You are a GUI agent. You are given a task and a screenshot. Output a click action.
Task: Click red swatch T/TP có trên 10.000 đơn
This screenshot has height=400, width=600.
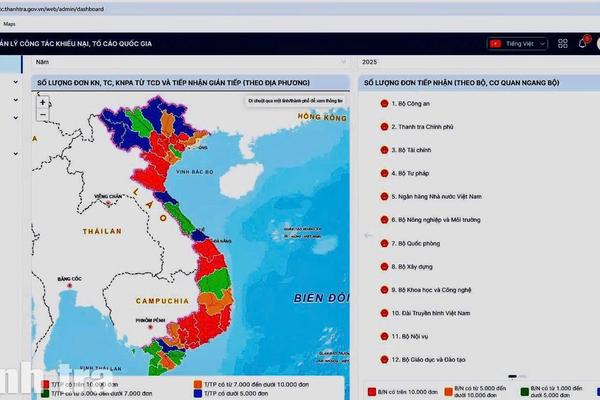[46, 384]
